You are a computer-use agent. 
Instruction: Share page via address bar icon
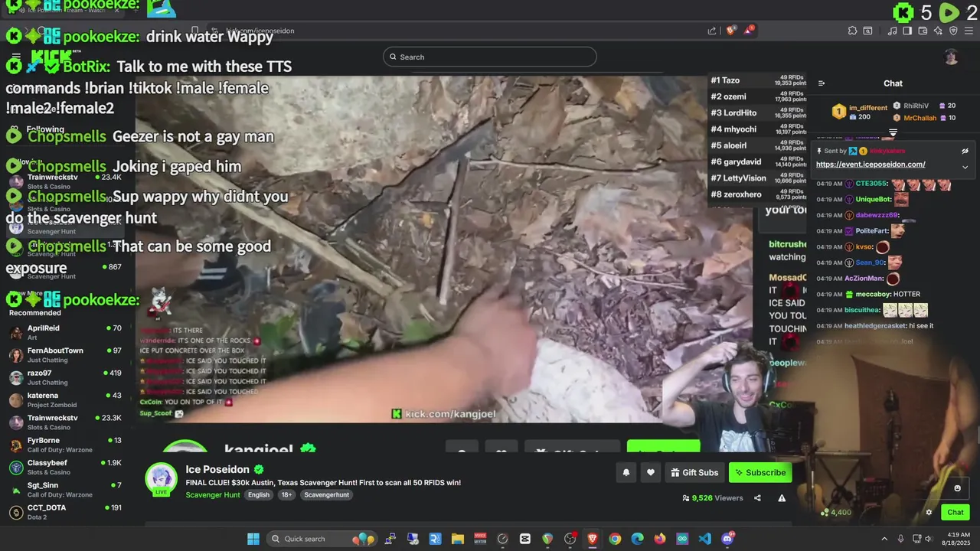[712, 31]
